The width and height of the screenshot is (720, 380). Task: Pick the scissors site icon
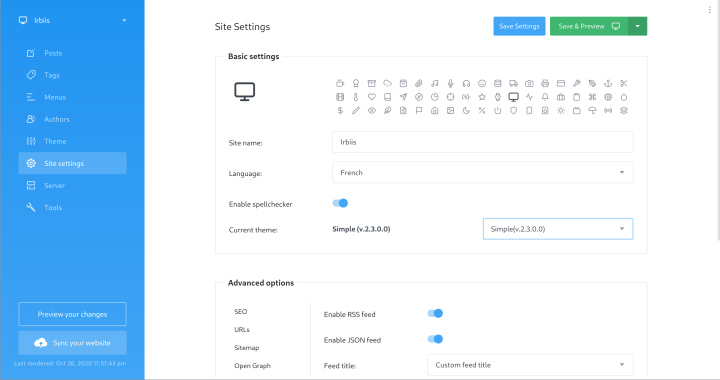tap(624, 84)
